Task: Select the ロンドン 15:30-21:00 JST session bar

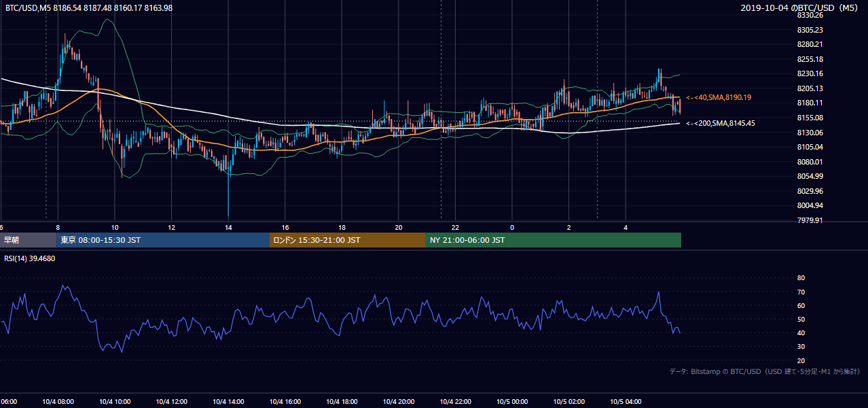Action: pyautogui.click(x=348, y=240)
